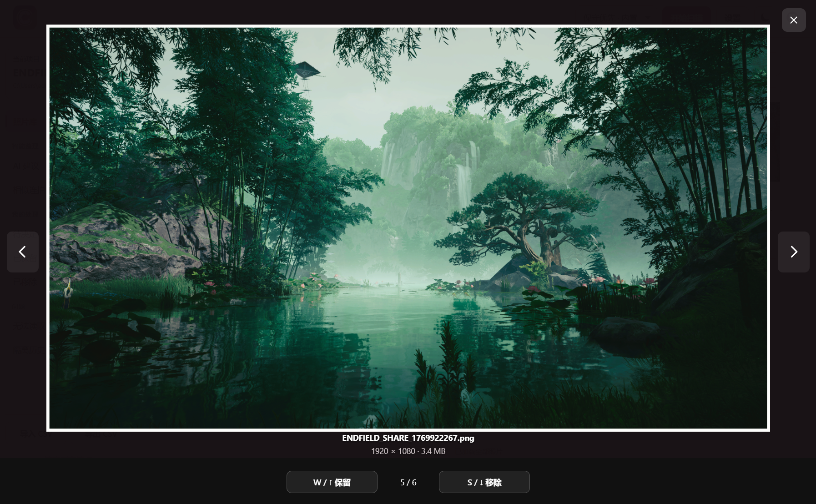Go to the previous image
This screenshot has width=816, height=504.
click(x=23, y=252)
